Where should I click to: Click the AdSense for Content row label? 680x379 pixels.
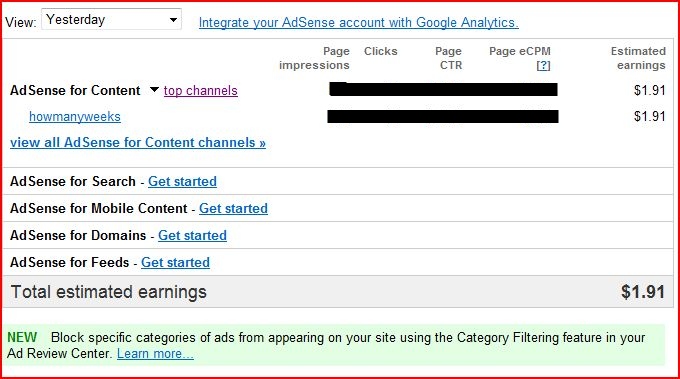(x=75, y=91)
